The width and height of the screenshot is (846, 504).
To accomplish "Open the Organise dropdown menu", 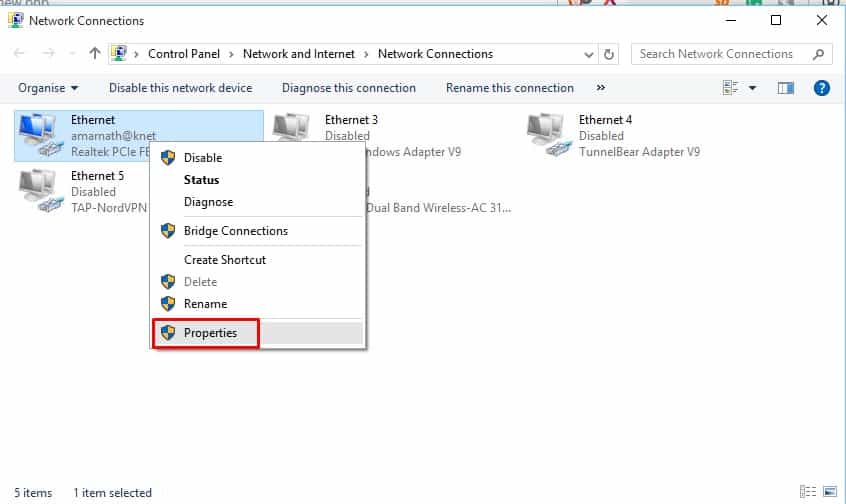I will tap(47, 88).
